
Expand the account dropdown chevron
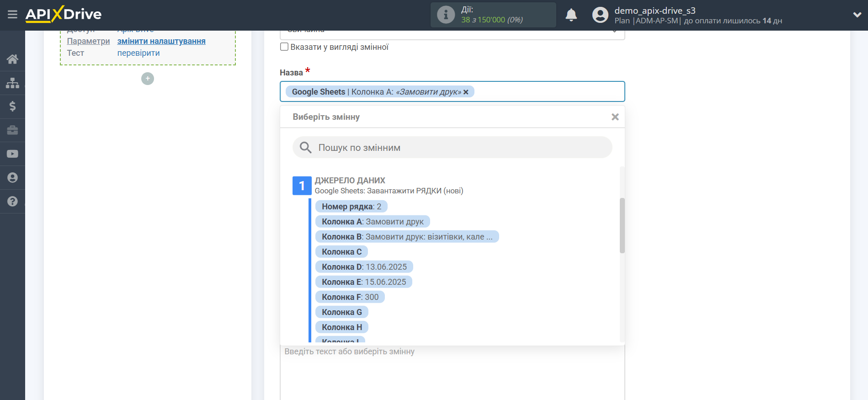pyautogui.click(x=857, y=15)
